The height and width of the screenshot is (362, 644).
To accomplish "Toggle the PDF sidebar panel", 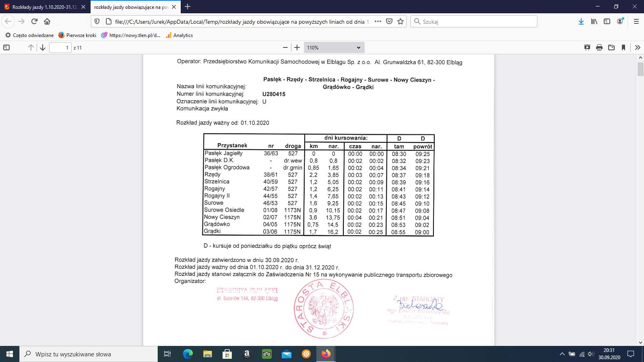I will [6, 47].
